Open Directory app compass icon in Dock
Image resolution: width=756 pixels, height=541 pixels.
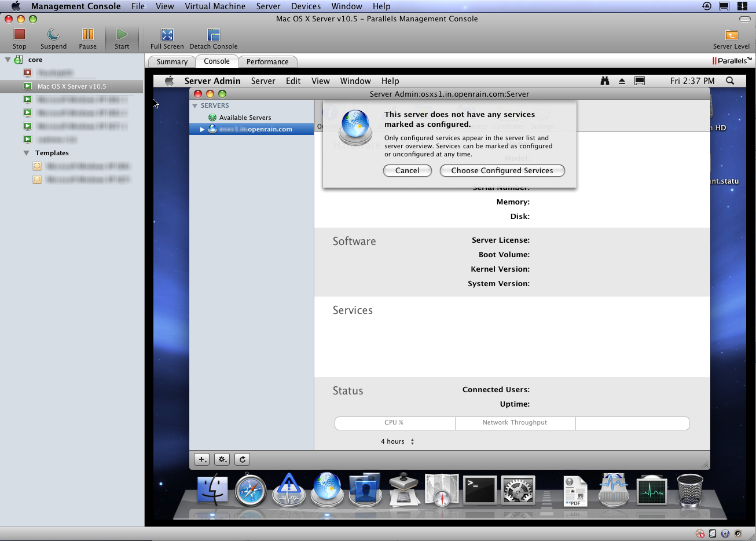tap(442, 491)
